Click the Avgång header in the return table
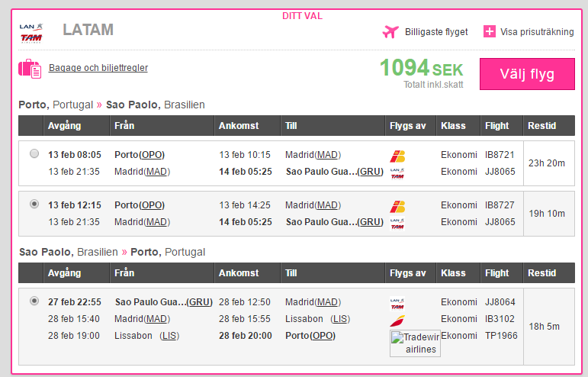 click(x=65, y=273)
